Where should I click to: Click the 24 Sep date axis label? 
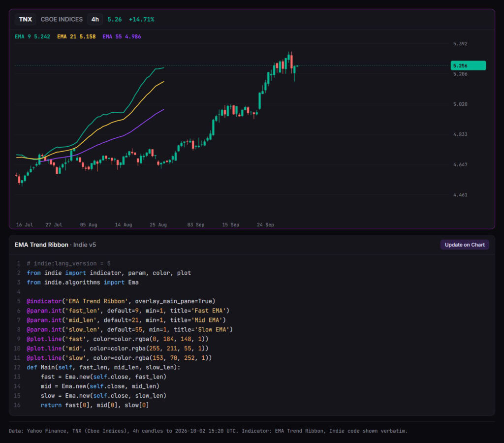point(265,225)
